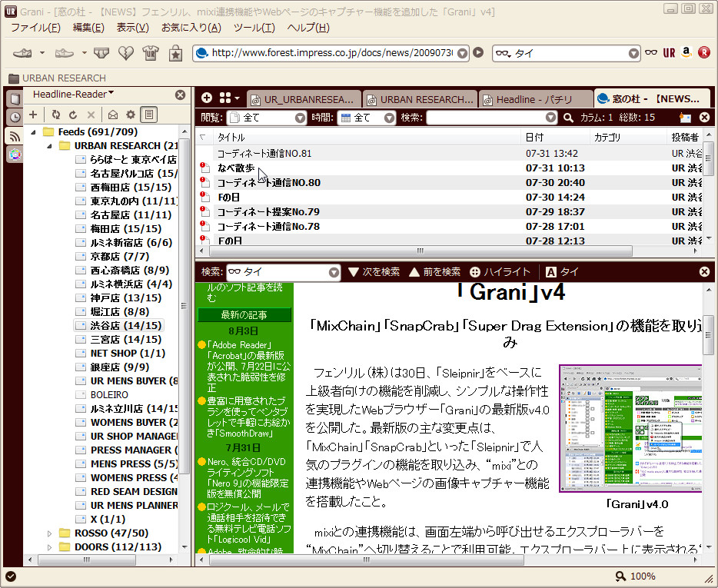The image size is (718, 588).
Task: Click the 100% zoom control in the status bar
Action: click(x=634, y=576)
